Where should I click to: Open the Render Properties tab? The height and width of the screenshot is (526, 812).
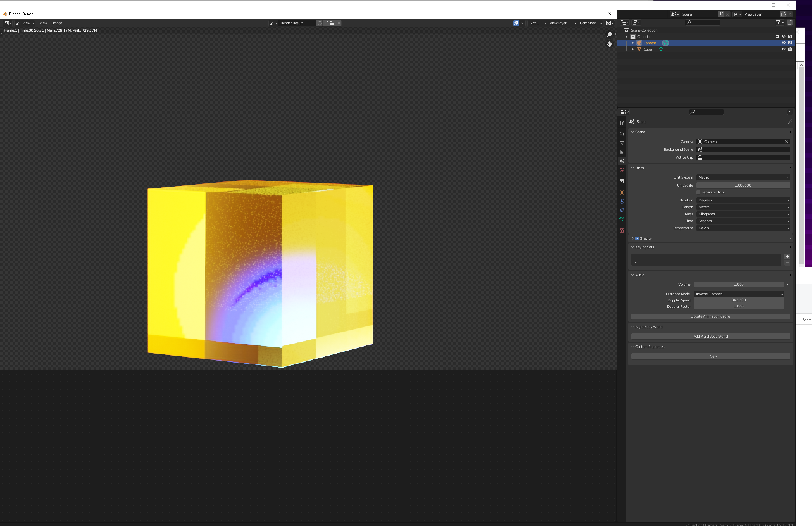tap(621, 134)
